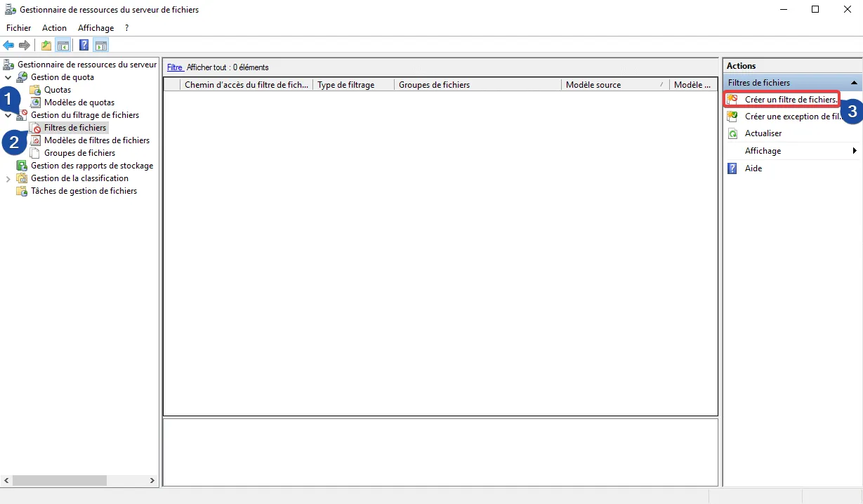The image size is (863, 504).
Task: Click the Back arrow toolbar icon
Action: point(8,46)
